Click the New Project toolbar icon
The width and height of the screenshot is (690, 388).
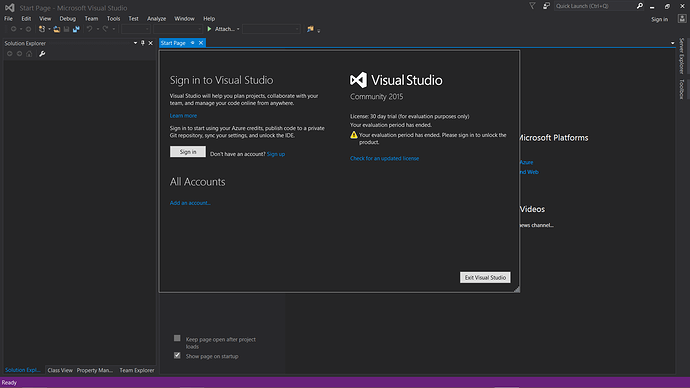[x=42, y=29]
